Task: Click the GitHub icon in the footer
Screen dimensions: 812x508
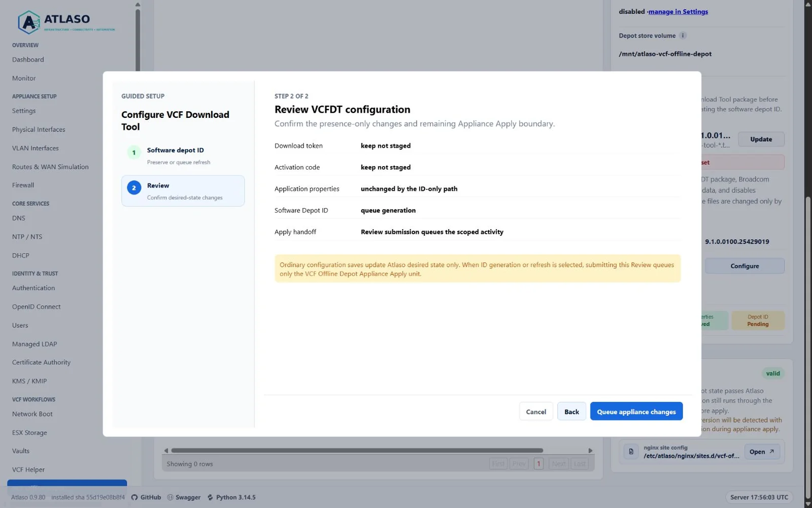Action: tap(134, 497)
